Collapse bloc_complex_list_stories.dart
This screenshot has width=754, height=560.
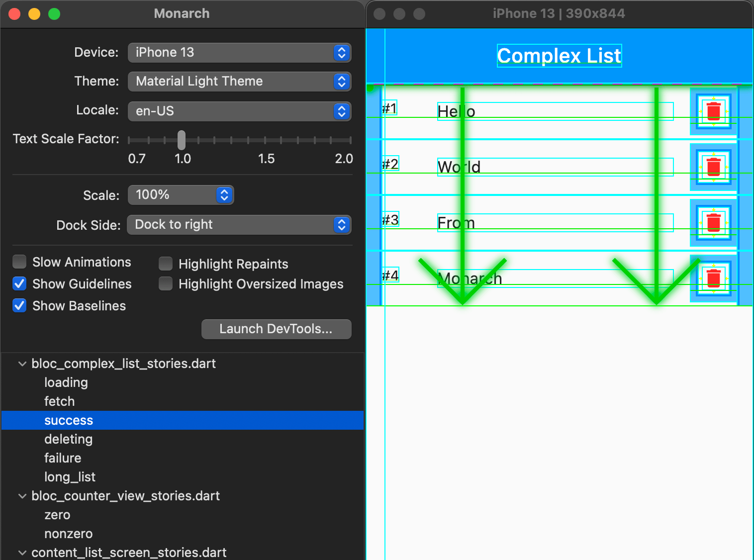coord(22,364)
